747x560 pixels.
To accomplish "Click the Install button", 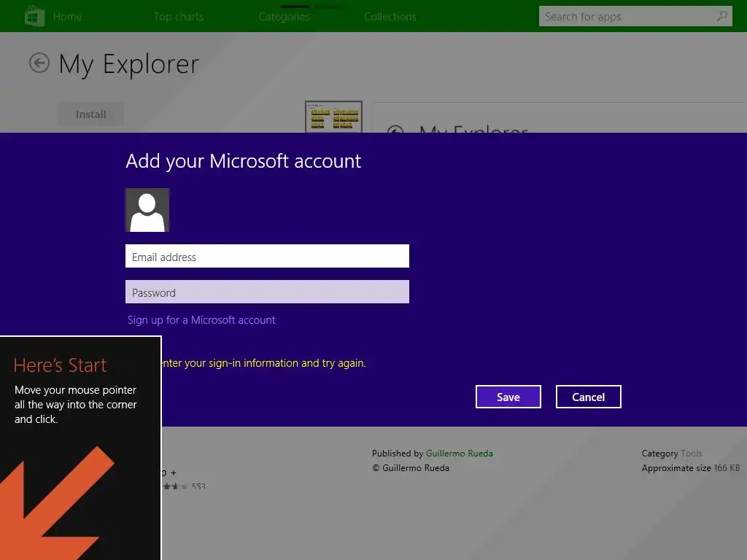I will [91, 114].
